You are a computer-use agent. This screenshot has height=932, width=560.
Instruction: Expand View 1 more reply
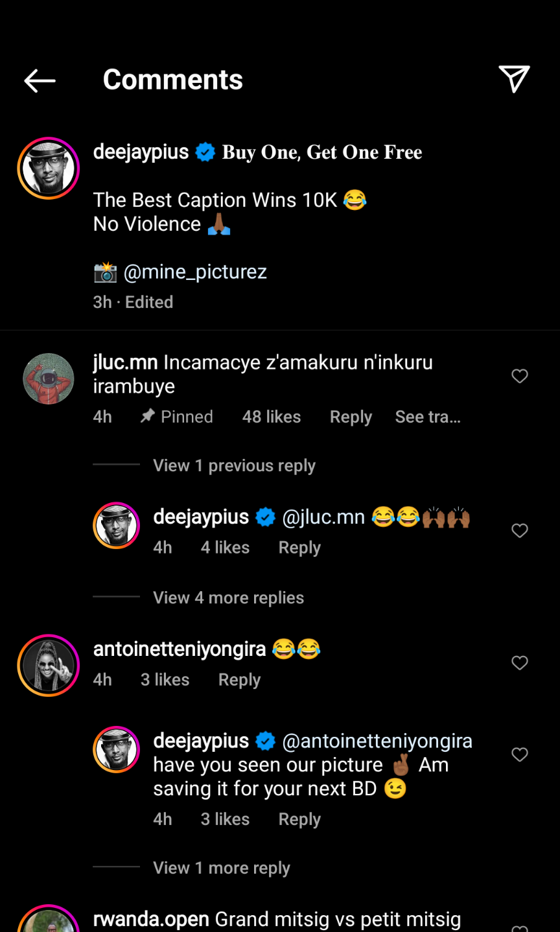[221, 868]
